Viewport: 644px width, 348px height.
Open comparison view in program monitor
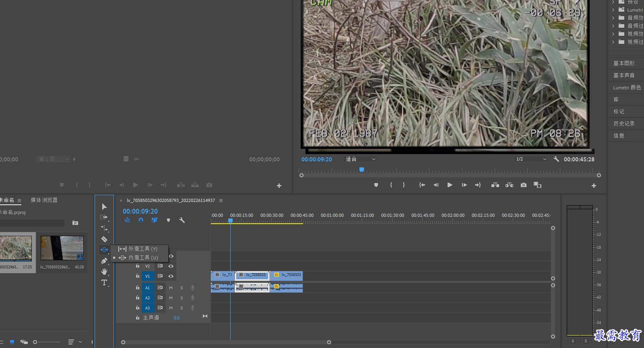pyautogui.click(x=537, y=185)
